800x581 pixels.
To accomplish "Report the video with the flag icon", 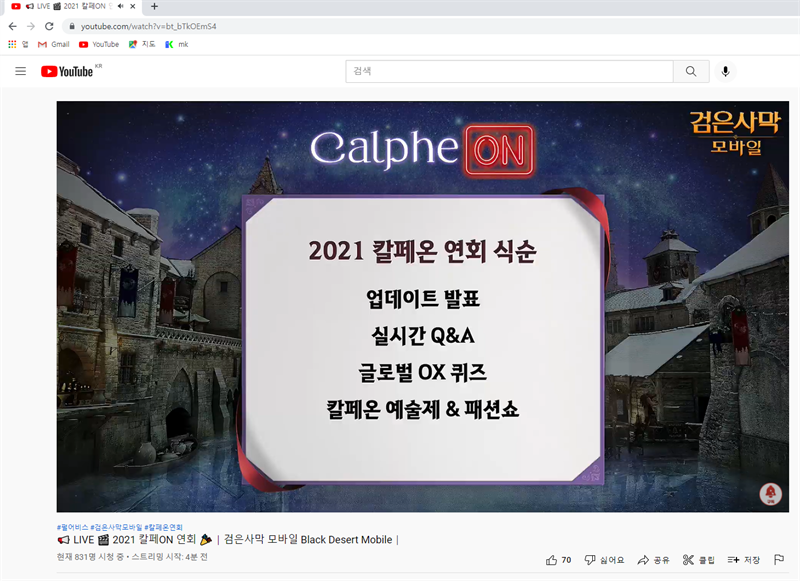I will click(x=779, y=560).
